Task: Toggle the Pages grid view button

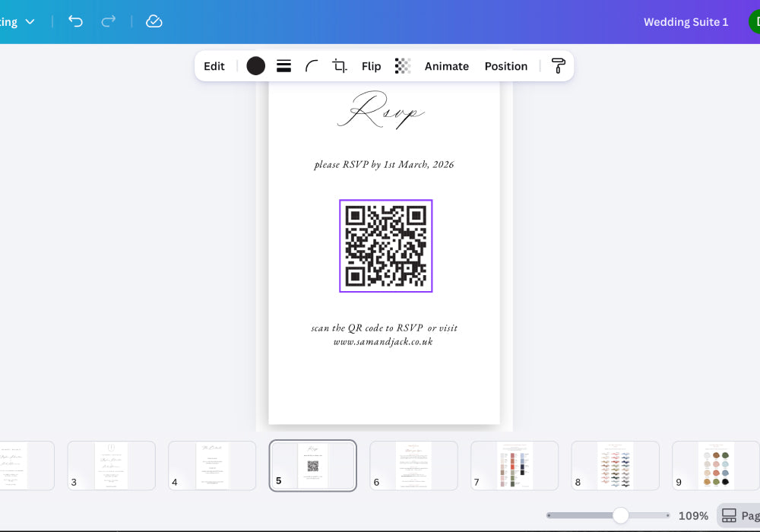Action: (x=739, y=515)
